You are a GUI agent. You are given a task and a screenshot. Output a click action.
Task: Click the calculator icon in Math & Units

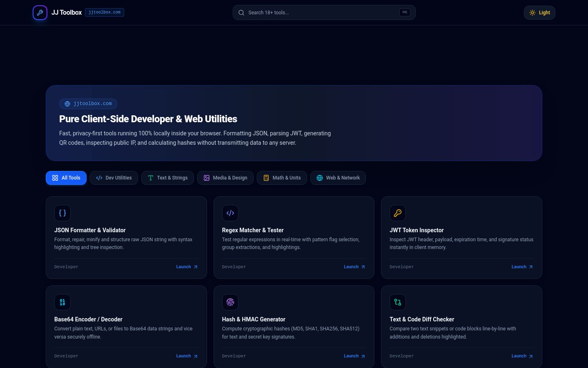click(x=266, y=178)
